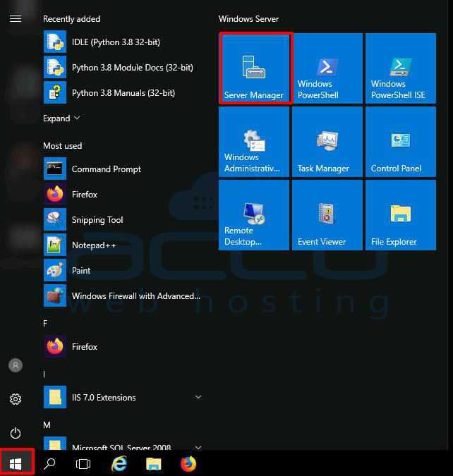
Task: Open the user account icon
Action: 16,365
